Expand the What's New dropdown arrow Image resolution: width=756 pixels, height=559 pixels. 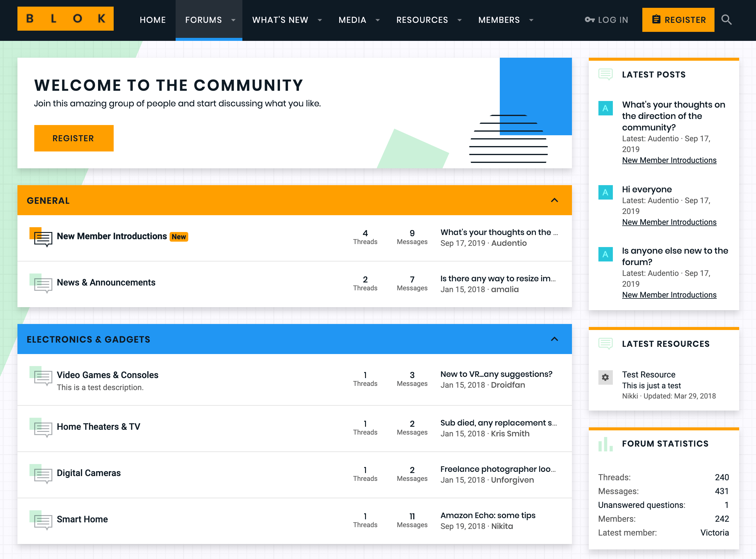(320, 20)
